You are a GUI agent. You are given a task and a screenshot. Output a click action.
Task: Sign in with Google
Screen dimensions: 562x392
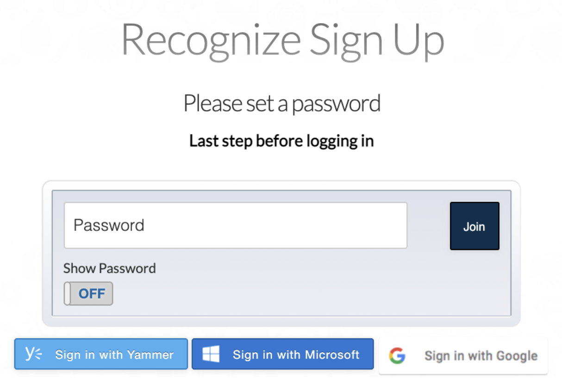463,355
